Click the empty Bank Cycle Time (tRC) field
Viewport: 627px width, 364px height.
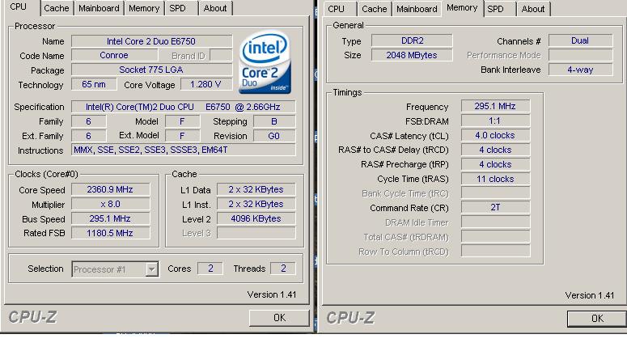coord(495,193)
